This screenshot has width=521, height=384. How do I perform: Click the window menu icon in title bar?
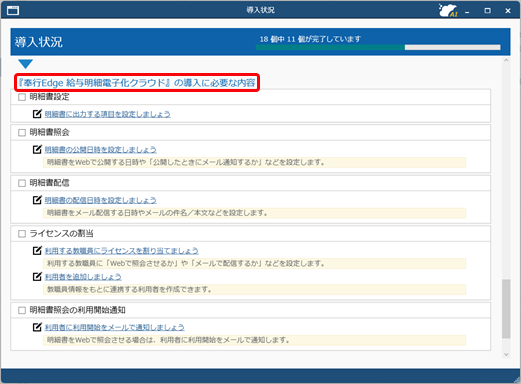pos(13,11)
